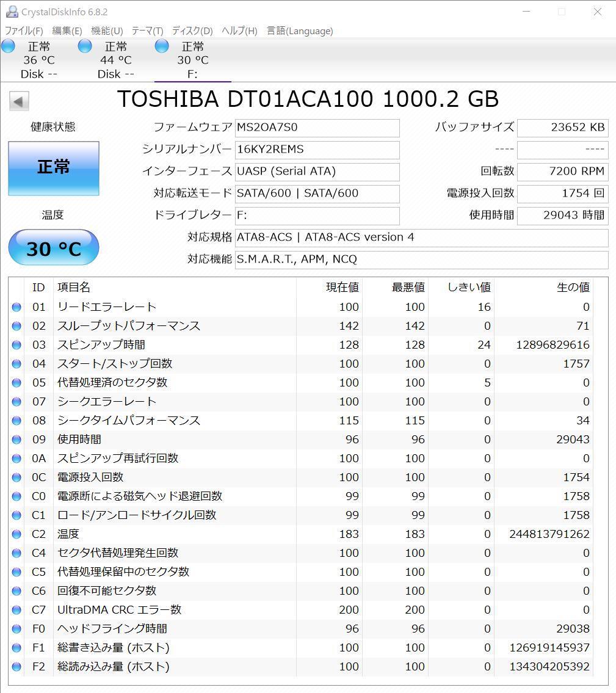Screen dimensions: 616x693
Task: Open the 機能(U) menu
Action: 107,31
